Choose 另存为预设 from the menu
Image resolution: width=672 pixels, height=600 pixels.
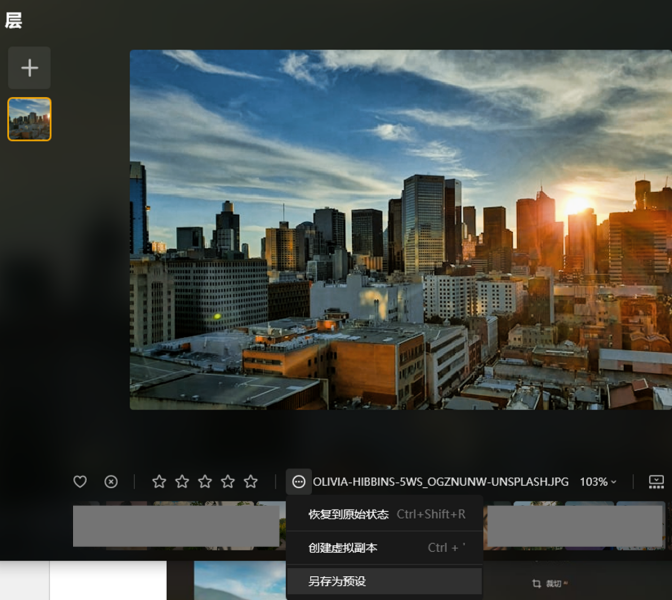pyautogui.click(x=384, y=582)
